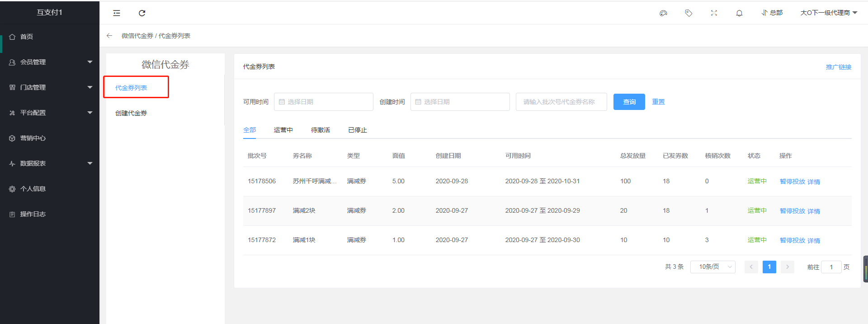
Task: Click the 可用时间 date picker field
Action: pos(324,102)
